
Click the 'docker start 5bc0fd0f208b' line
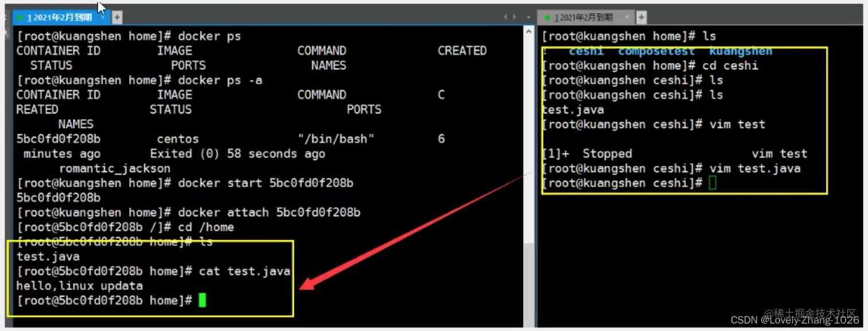pos(185,183)
